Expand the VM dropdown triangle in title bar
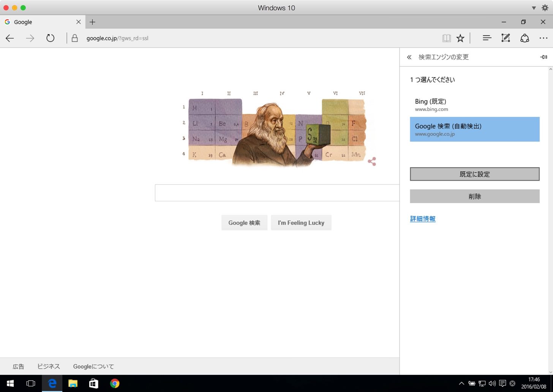This screenshot has width=553, height=392. coord(534,8)
